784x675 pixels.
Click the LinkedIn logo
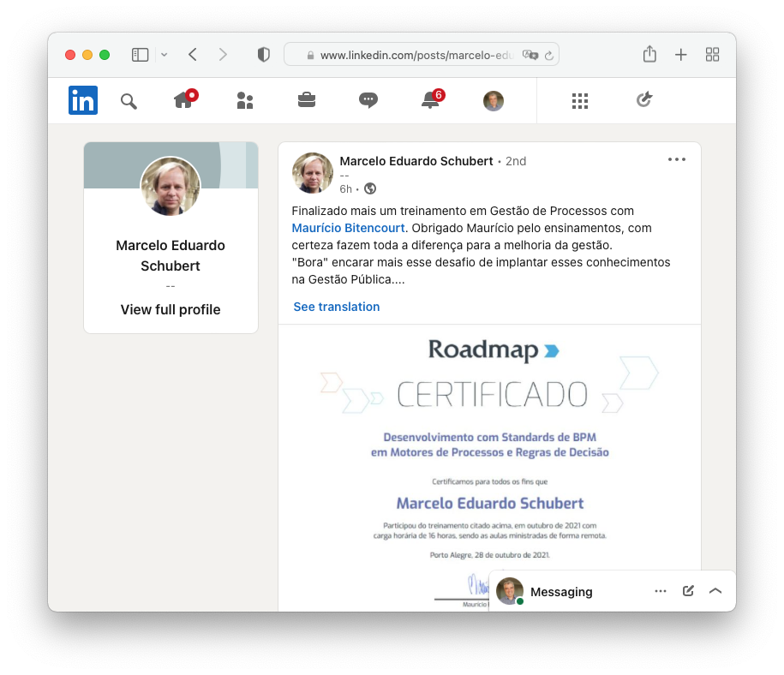(x=83, y=100)
